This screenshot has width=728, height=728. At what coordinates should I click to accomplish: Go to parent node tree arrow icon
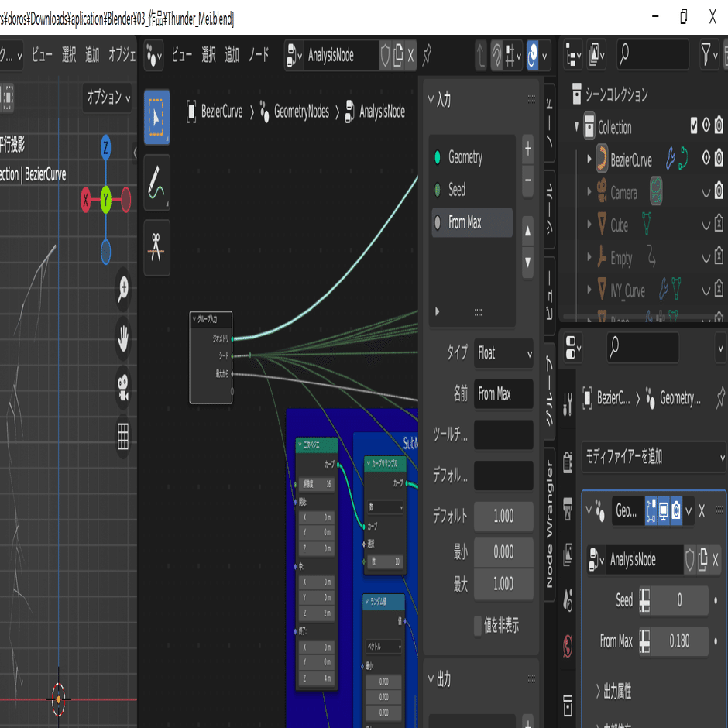coord(480,55)
